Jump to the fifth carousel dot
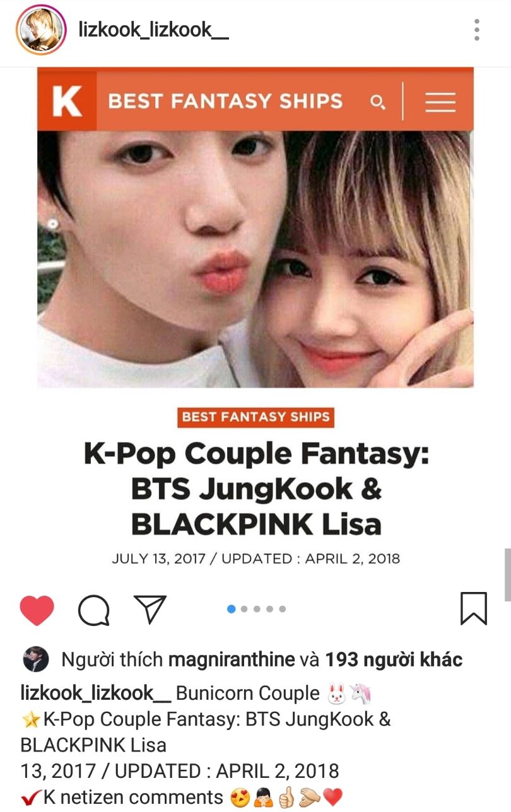This screenshot has height=812, width=511. (x=282, y=609)
